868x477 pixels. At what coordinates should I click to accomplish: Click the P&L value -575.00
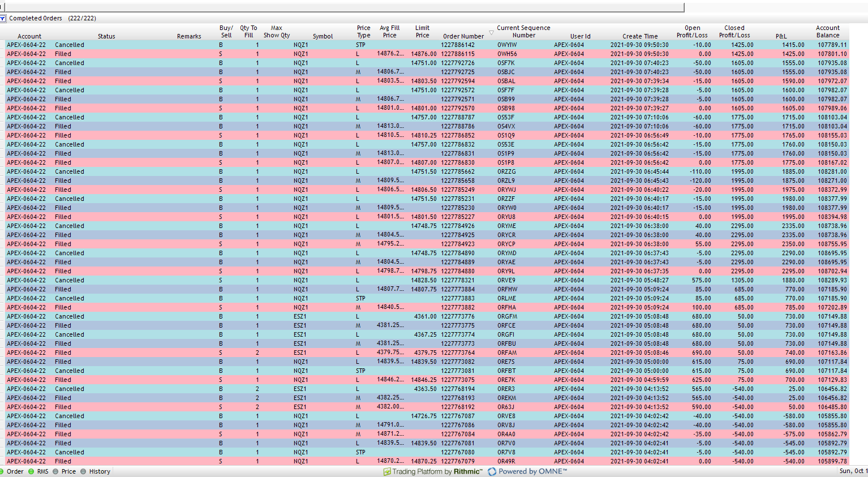[793, 434]
